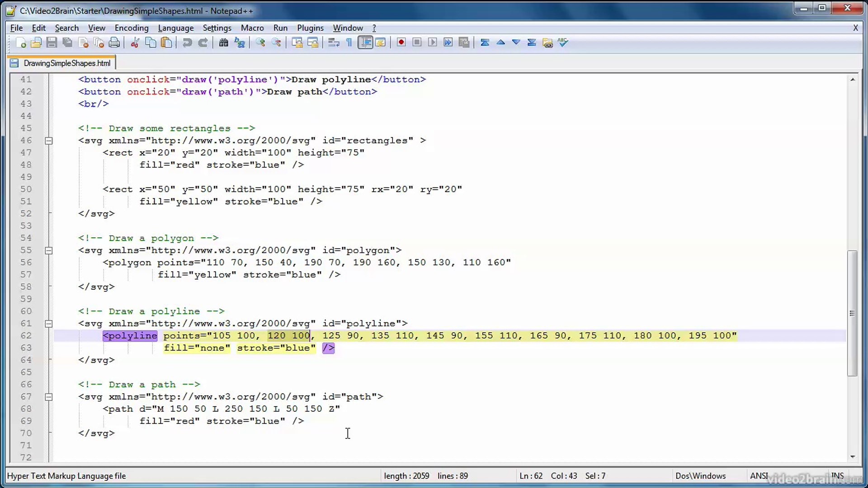Viewport: 868px width, 488px height.
Task: Click the fill="none" attribute on line 63
Action: pos(197,348)
